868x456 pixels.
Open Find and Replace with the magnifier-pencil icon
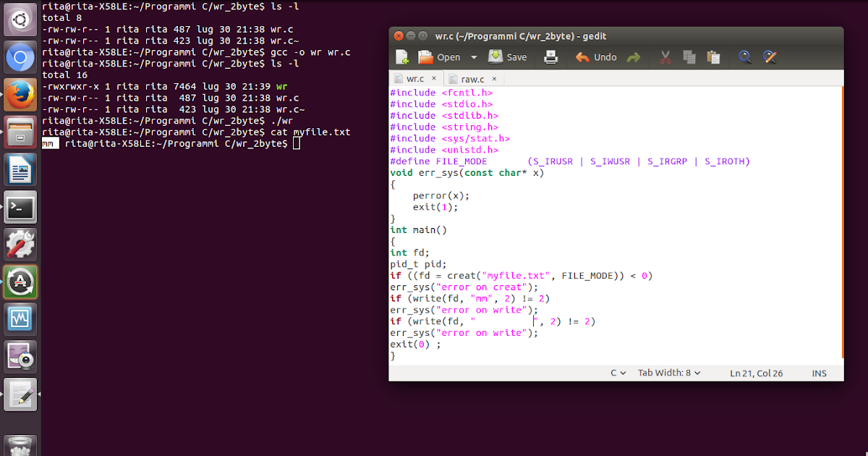coord(769,56)
